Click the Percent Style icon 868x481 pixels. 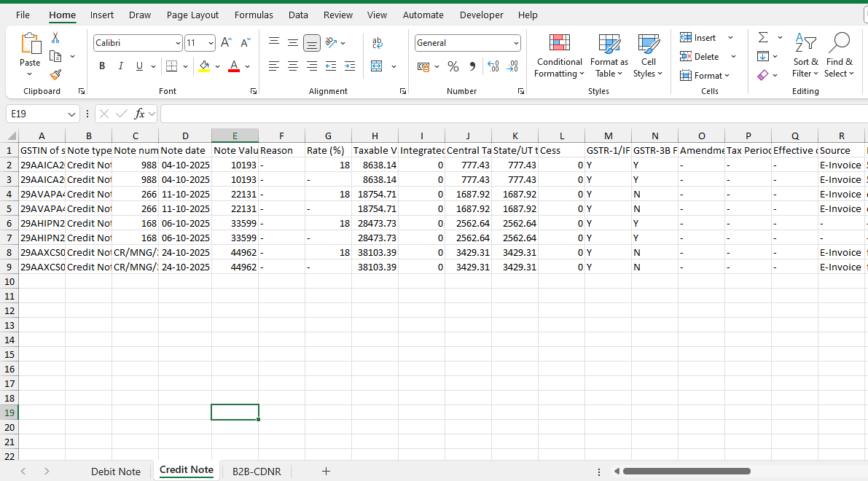[x=453, y=66]
